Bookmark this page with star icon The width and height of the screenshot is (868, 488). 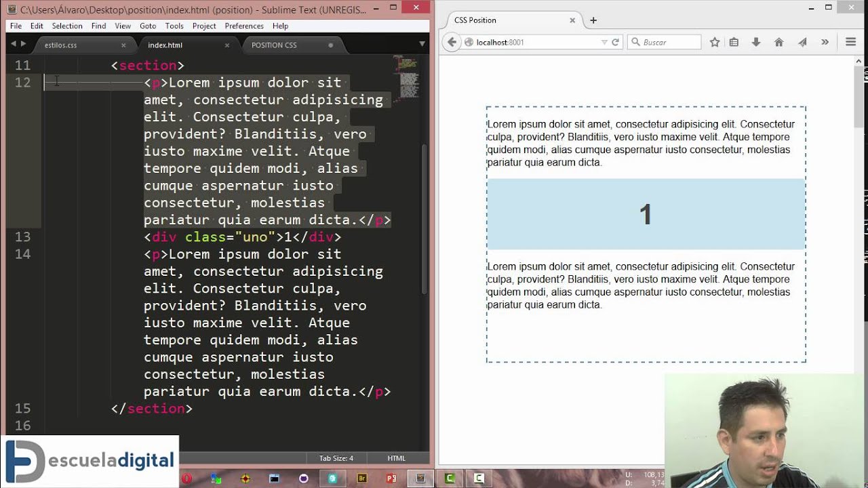pyautogui.click(x=715, y=42)
